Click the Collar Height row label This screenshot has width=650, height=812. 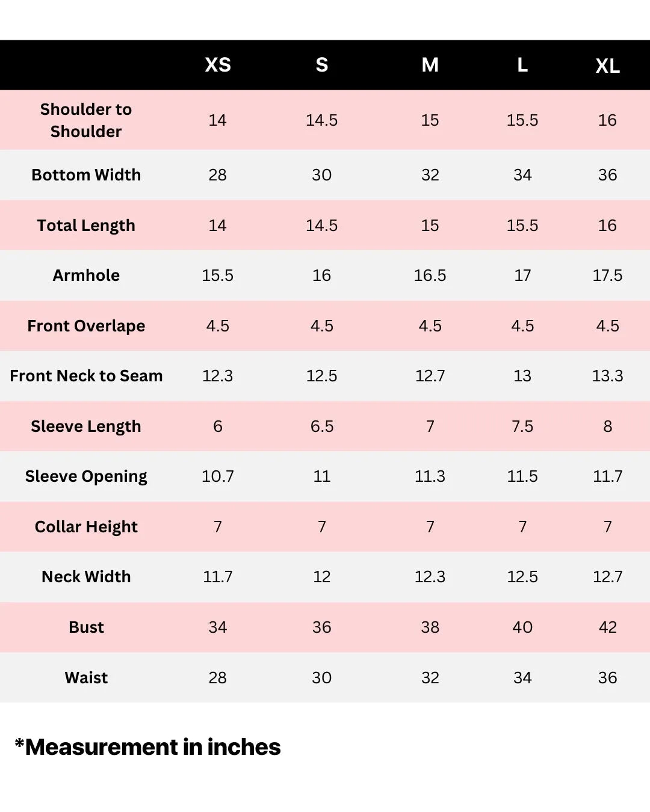pos(86,527)
